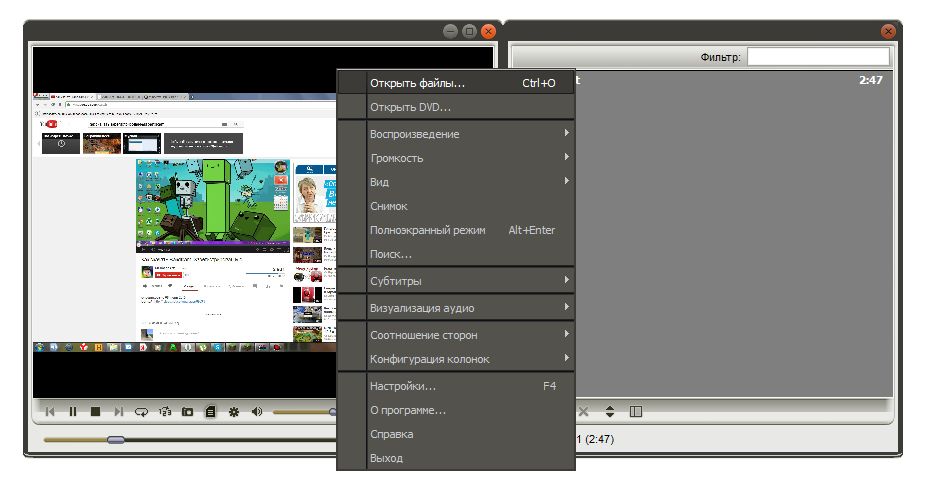Click the seek bar handle
This screenshot has height=502, width=951.
tap(115, 440)
